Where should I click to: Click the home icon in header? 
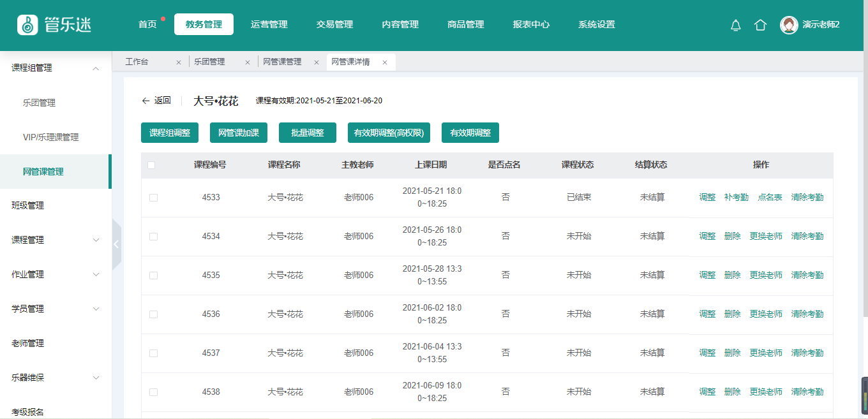coord(760,25)
